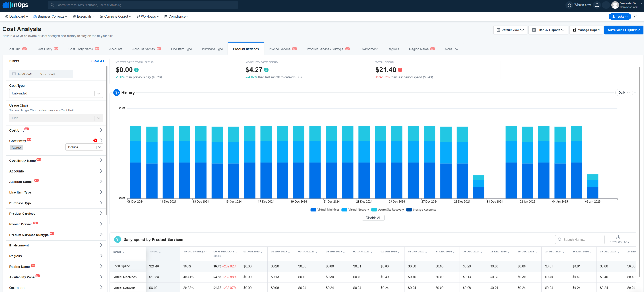
Task: Click the Download CSV icon
Action: coord(618,237)
